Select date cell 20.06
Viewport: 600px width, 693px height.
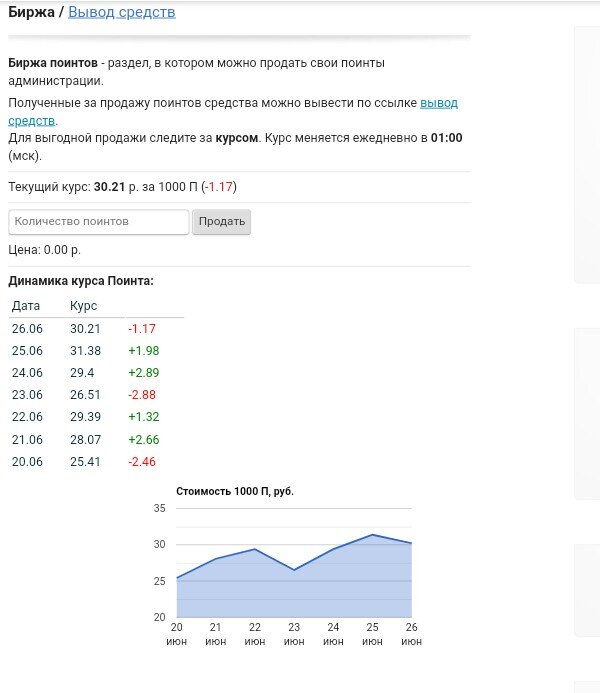tap(27, 462)
